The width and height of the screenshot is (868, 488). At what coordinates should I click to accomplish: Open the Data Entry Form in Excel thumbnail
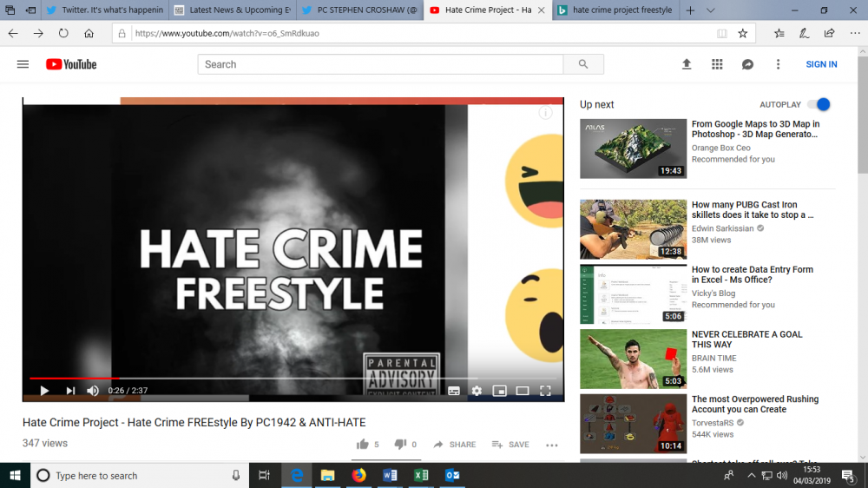pos(633,294)
